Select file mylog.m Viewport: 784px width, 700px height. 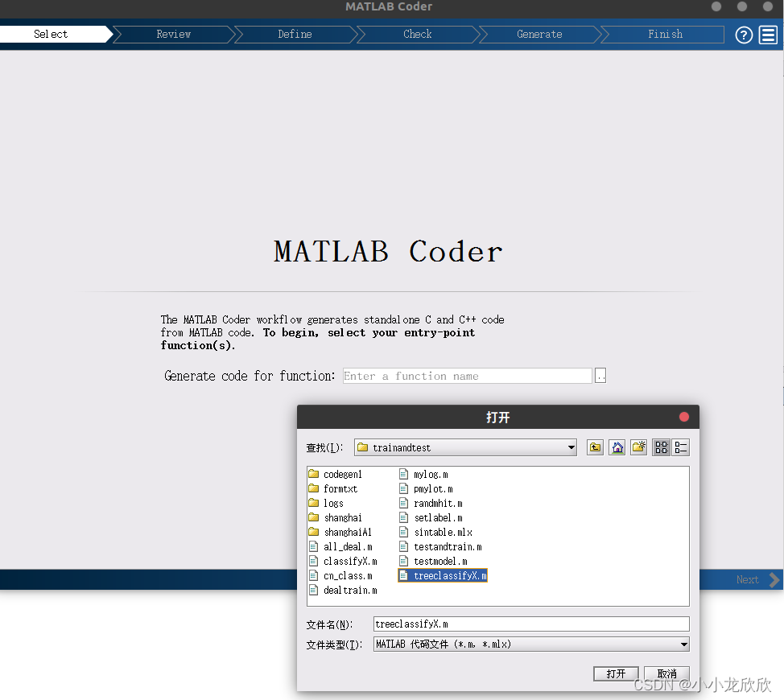click(x=423, y=474)
